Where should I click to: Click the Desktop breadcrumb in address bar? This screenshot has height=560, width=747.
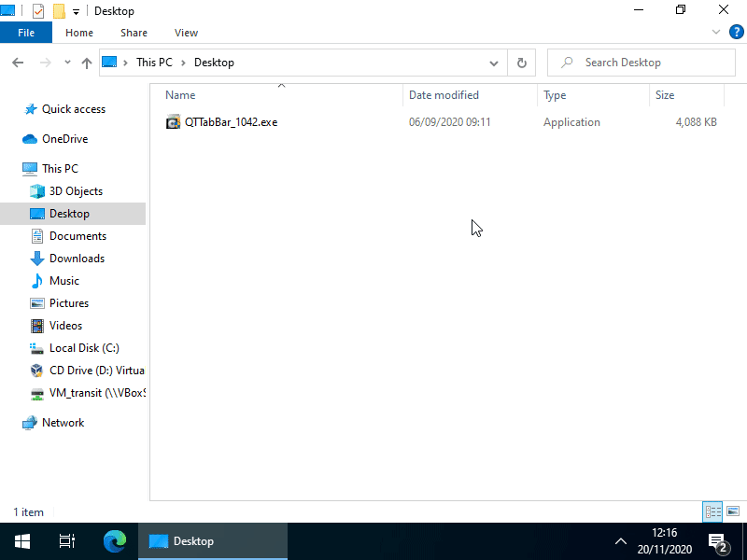pos(214,63)
